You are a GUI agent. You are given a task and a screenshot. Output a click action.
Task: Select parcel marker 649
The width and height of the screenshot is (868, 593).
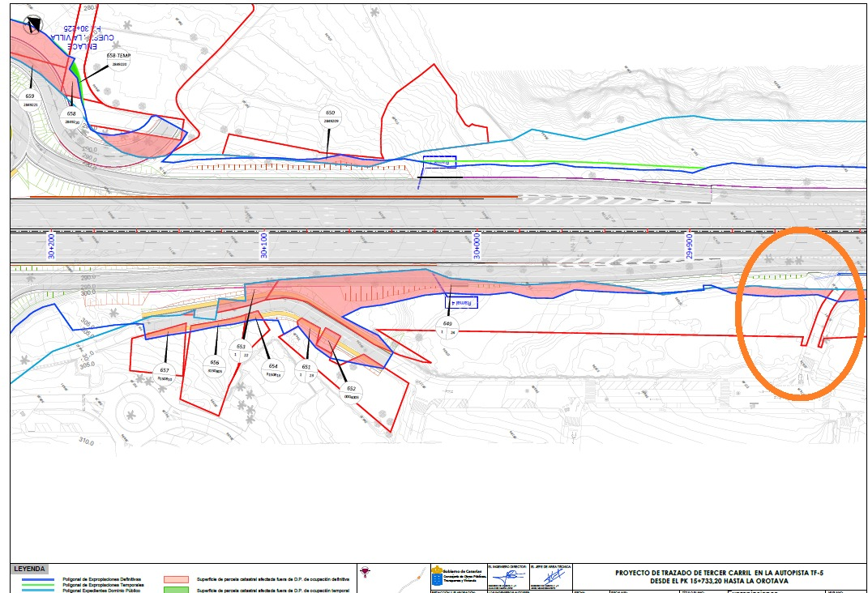click(x=447, y=328)
